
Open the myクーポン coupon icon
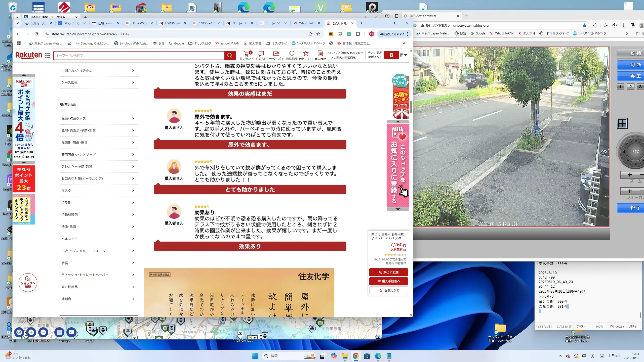pyautogui.click(x=276, y=54)
